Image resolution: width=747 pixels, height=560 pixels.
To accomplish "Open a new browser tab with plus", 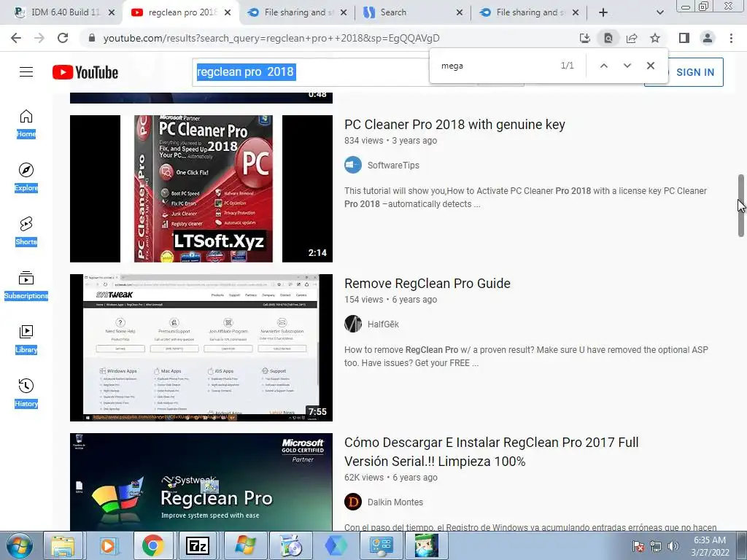I will [603, 12].
